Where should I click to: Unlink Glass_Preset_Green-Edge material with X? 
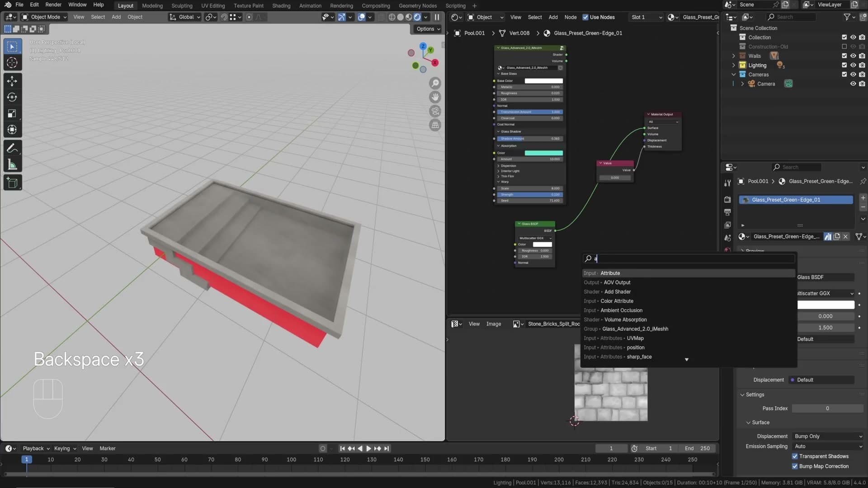click(845, 236)
